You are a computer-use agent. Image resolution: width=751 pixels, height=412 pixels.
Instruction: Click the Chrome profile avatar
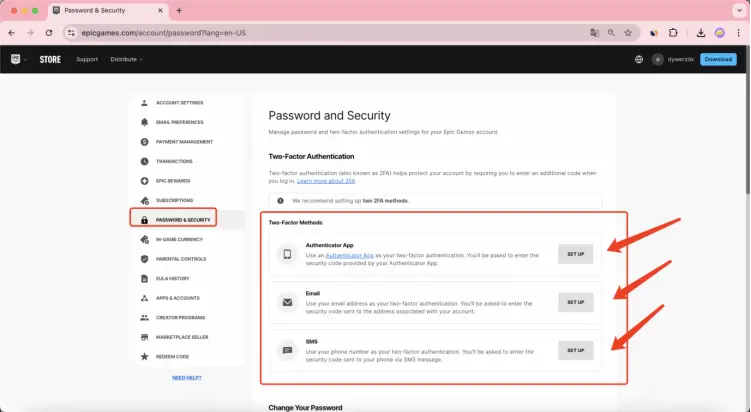pos(719,33)
